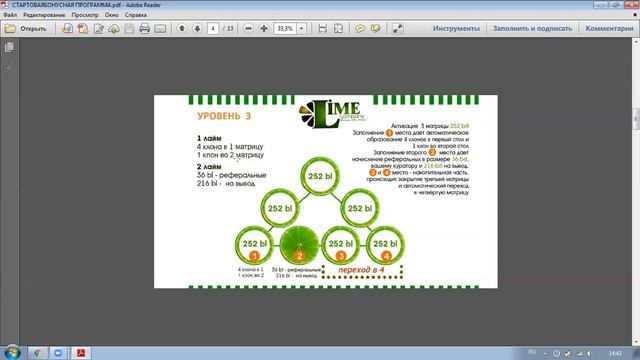
Task: Click the RU language indicator in tray
Action: pyautogui.click(x=532, y=352)
